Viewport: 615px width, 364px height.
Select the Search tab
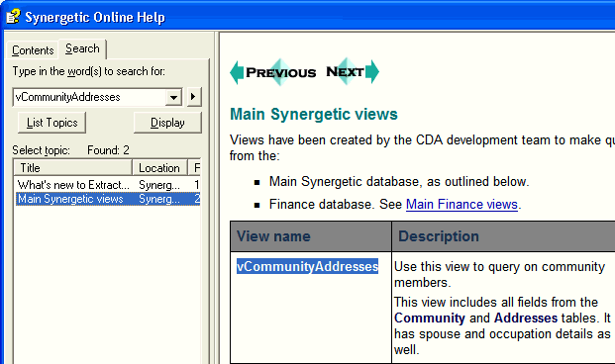tap(82, 48)
